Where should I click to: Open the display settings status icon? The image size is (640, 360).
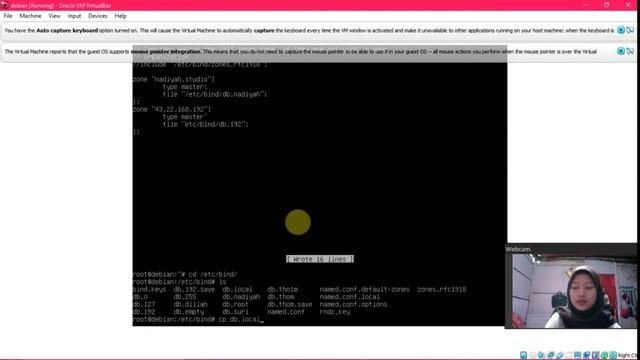(578, 355)
